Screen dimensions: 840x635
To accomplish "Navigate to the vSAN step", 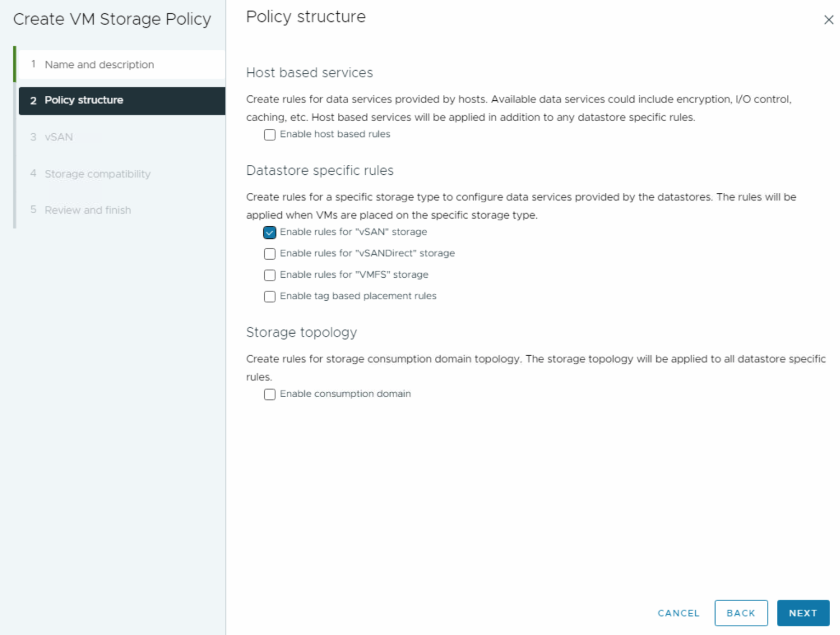I will (59, 137).
